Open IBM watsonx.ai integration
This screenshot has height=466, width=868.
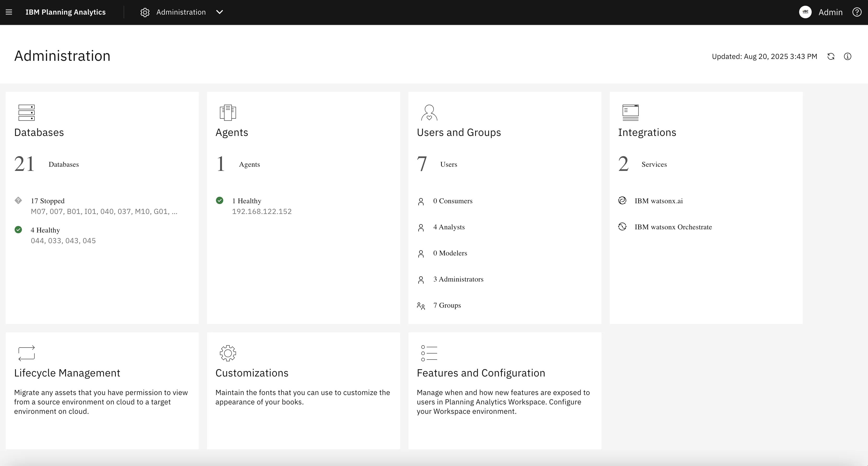click(658, 201)
